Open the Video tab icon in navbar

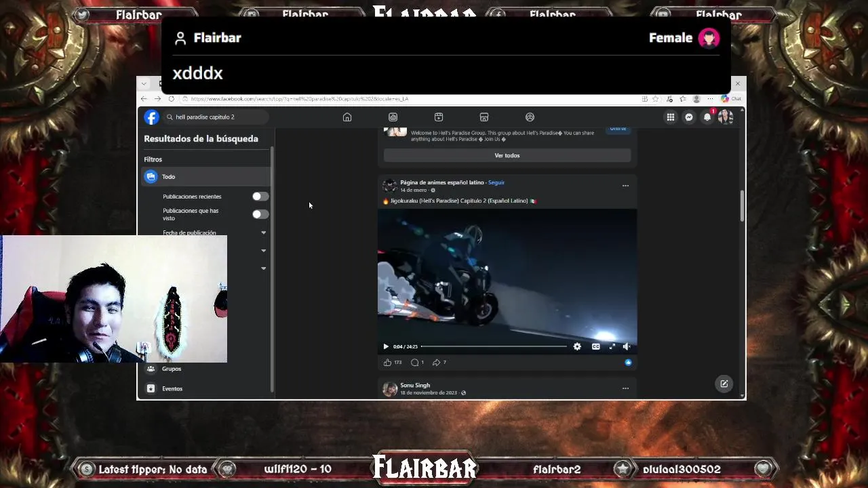pyautogui.click(x=439, y=117)
